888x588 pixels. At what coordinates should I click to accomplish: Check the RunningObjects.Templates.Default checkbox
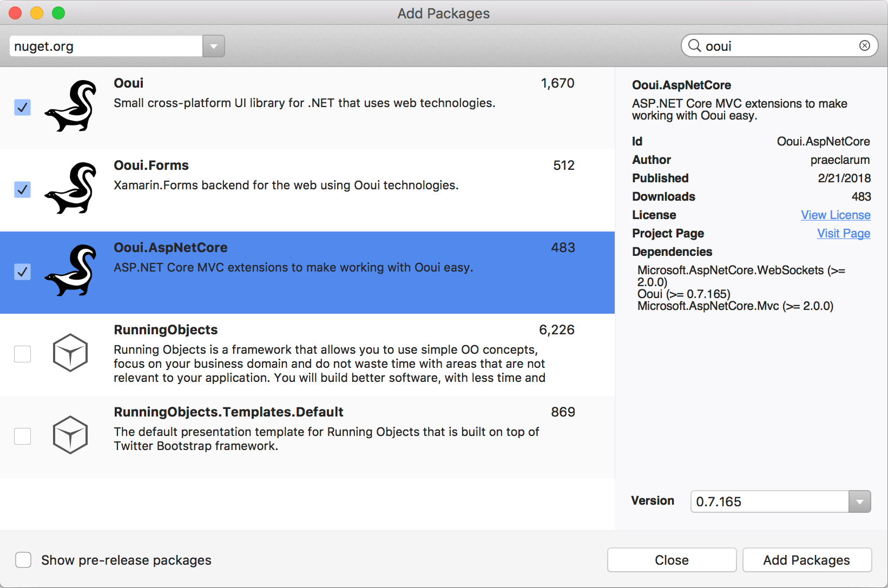[22, 436]
